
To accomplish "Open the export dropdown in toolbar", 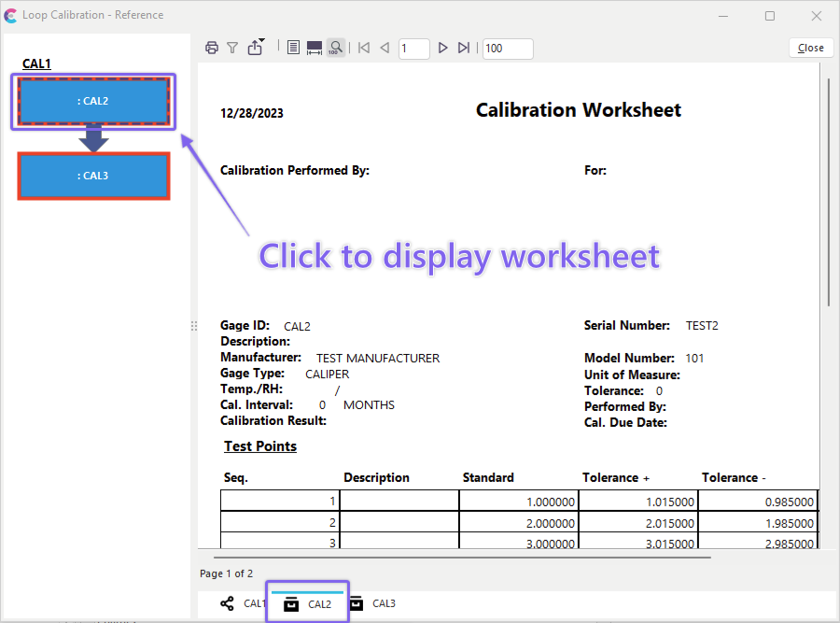I will pyautogui.click(x=256, y=48).
